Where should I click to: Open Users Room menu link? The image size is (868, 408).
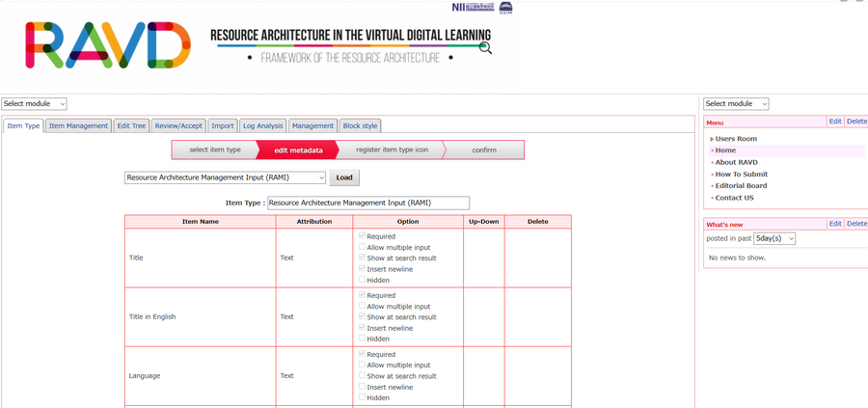point(736,139)
